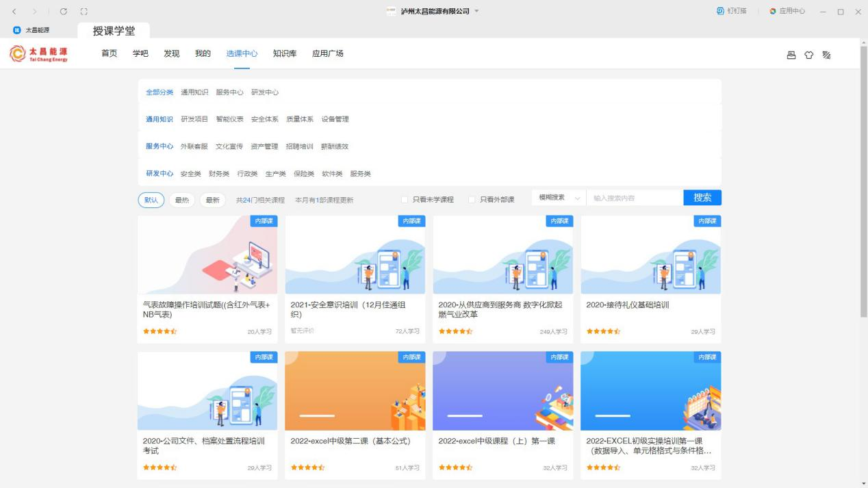Open 应用中心 in the title bar
This screenshot has height=488, width=868.
click(787, 12)
